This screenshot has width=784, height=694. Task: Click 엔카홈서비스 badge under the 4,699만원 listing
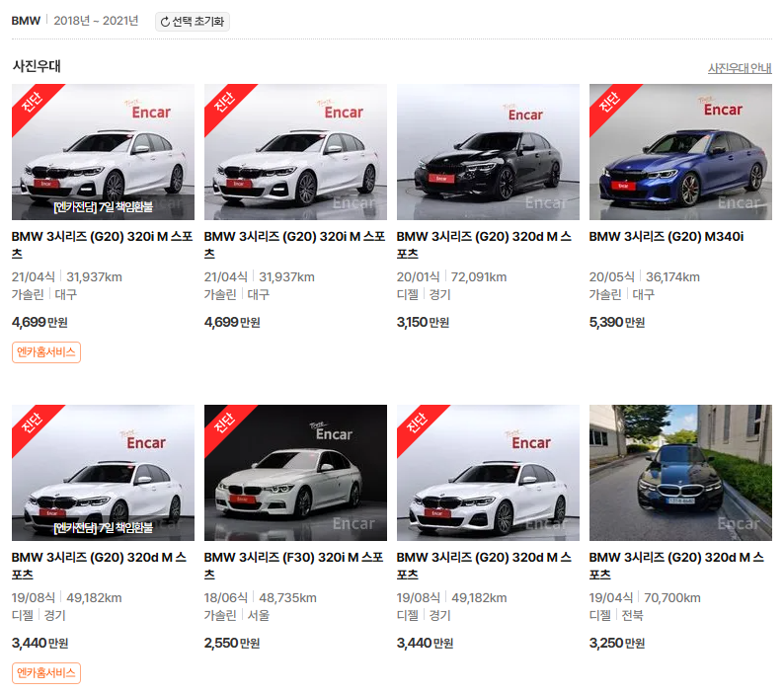[46, 352]
